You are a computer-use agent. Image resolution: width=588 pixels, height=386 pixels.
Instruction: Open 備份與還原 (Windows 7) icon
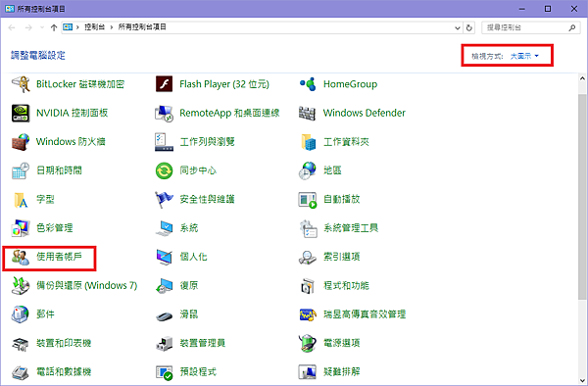(x=21, y=285)
